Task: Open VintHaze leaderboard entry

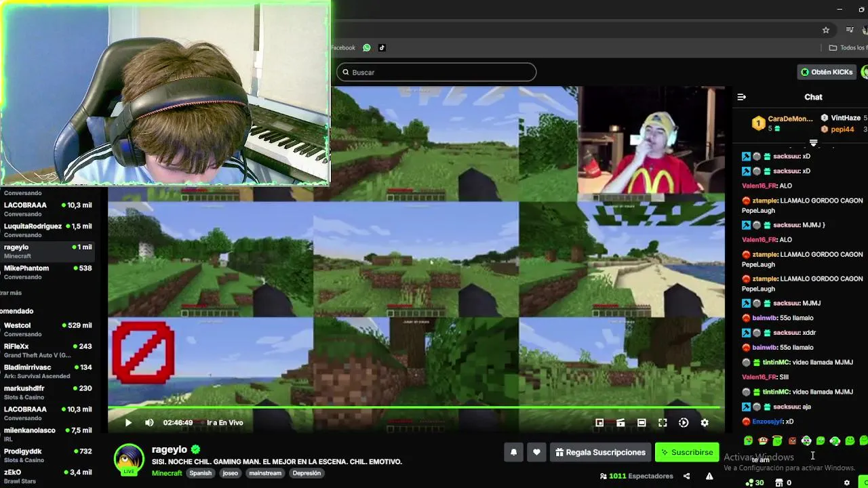Action: click(844, 118)
